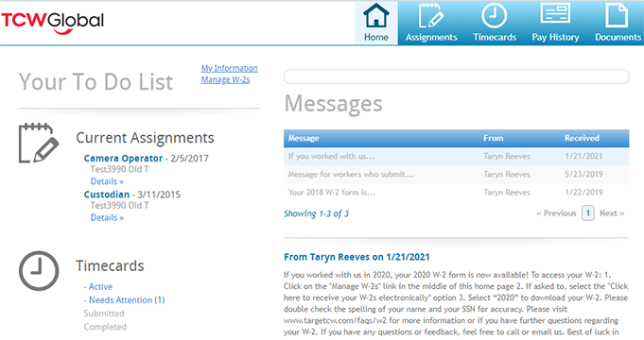Show Active timecards

point(97,287)
